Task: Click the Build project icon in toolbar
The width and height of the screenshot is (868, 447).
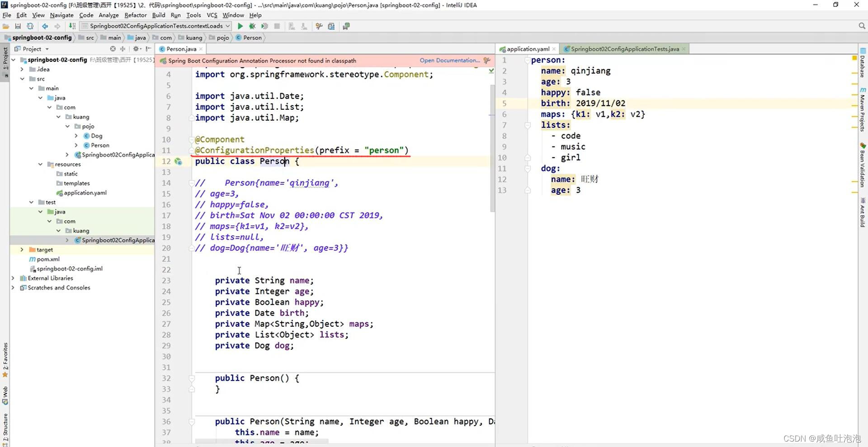Action: 72,26
